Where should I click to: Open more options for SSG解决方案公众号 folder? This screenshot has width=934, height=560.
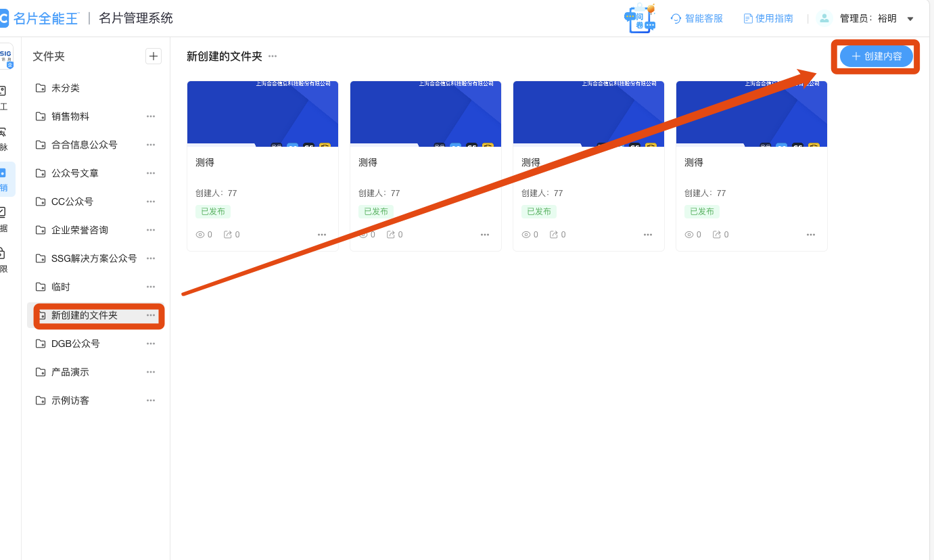point(151,258)
